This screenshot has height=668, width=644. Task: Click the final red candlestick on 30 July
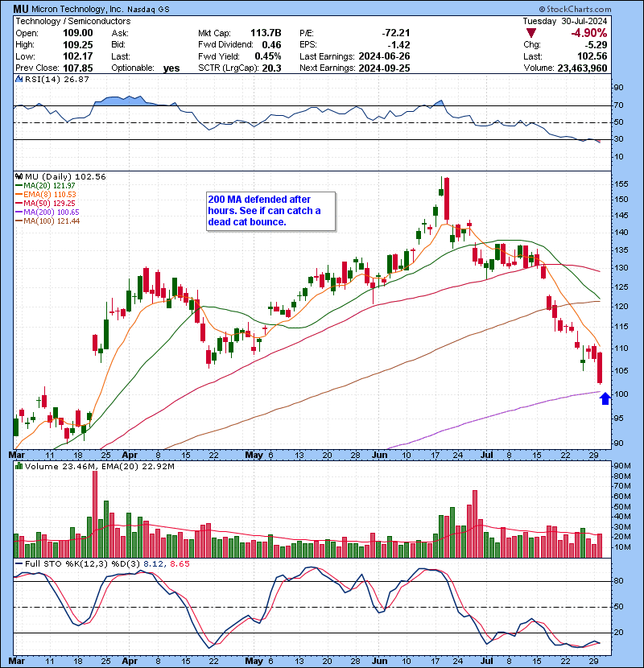pos(600,368)
